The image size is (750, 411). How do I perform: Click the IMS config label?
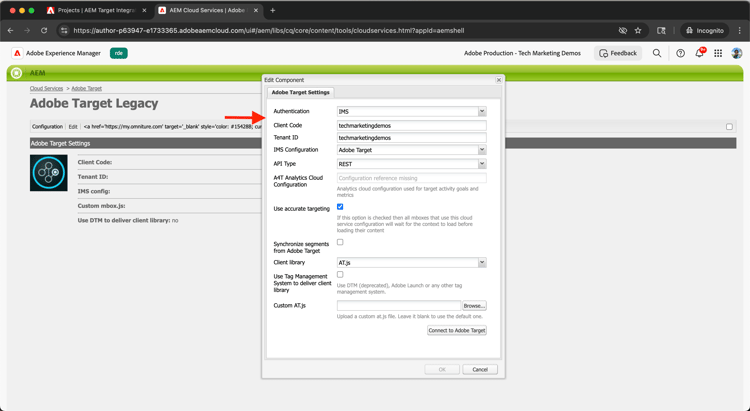94,191
